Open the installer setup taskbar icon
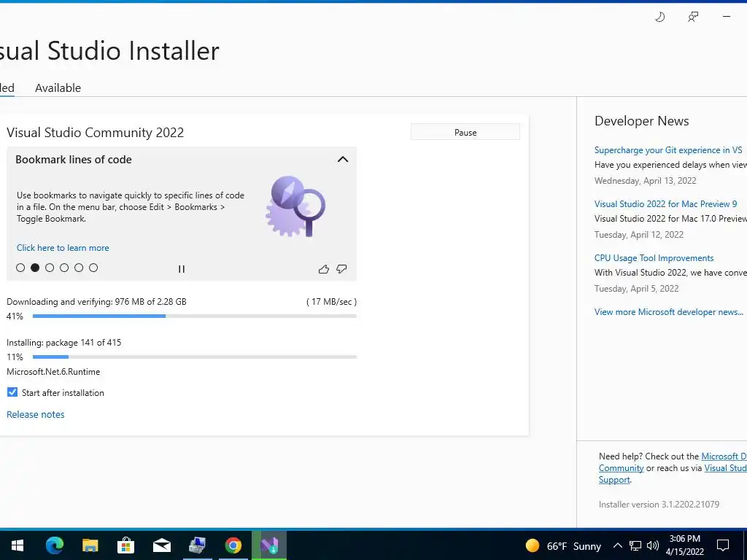The width and height of the screenshot is (747, 560). [x=197, y=545]
